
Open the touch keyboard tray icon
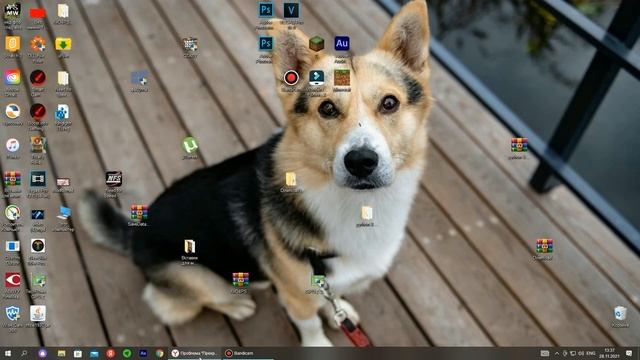point(545,353)
